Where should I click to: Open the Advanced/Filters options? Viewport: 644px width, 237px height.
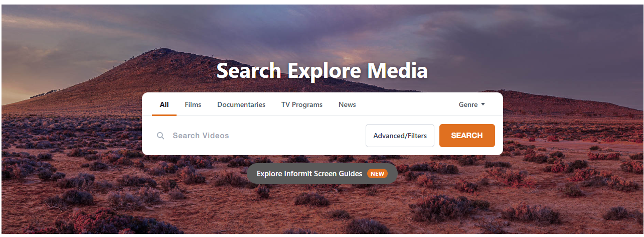point(400,136)
